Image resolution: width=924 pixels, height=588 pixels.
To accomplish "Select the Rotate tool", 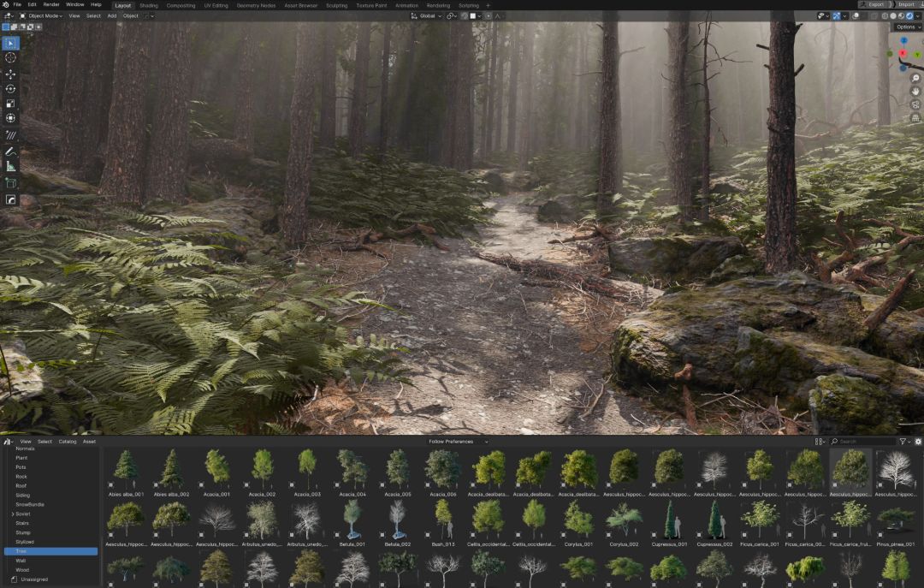I will coord(11,89).
